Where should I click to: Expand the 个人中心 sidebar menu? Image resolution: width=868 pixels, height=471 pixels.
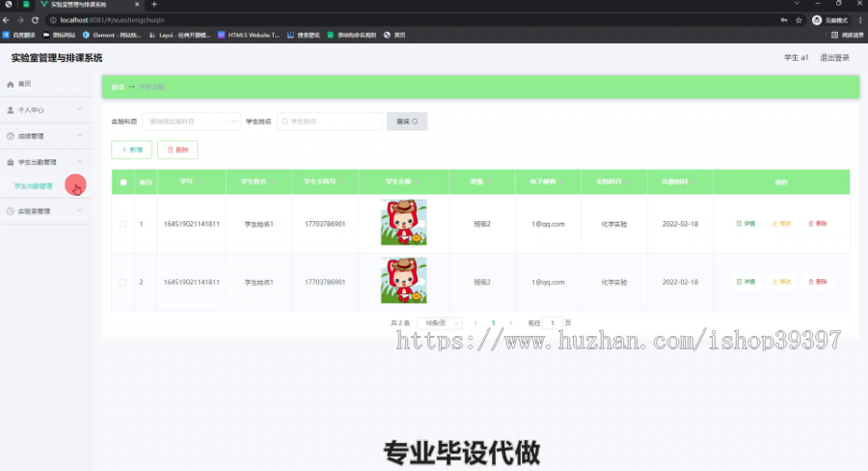[x=46, y=110]
